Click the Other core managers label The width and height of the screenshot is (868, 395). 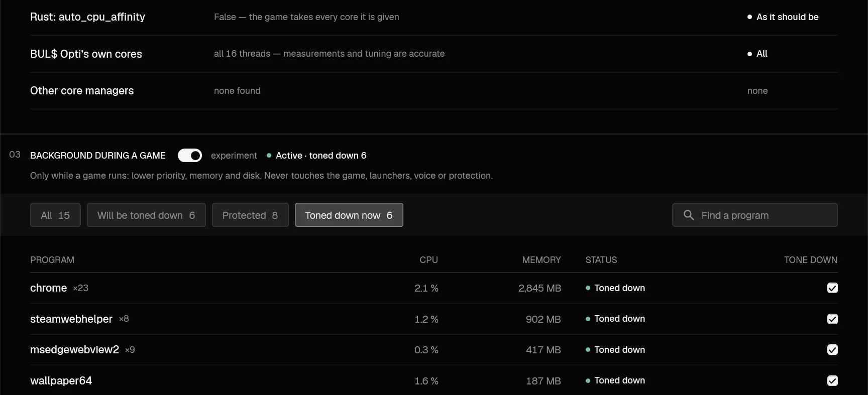tap(82, 91)
